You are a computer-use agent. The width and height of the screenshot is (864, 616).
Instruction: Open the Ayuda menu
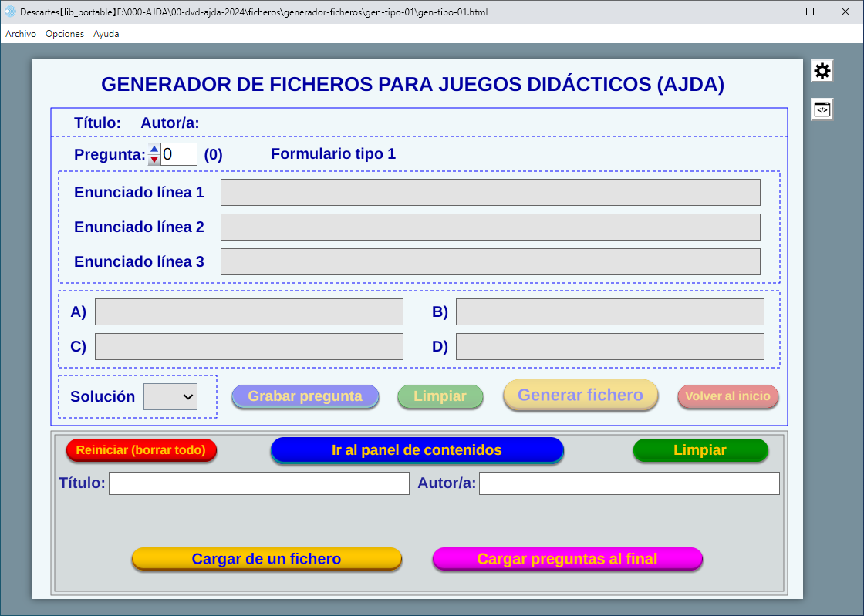pos(106,34)
